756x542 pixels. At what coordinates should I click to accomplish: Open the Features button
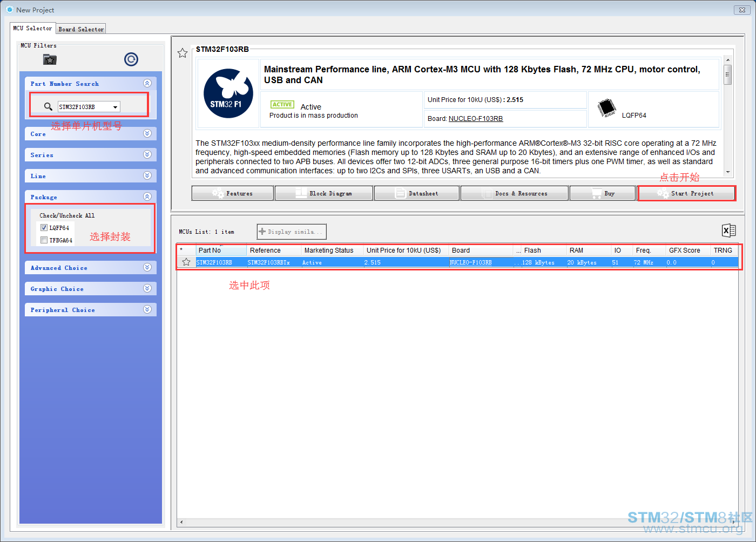click(x=233, y=193)
